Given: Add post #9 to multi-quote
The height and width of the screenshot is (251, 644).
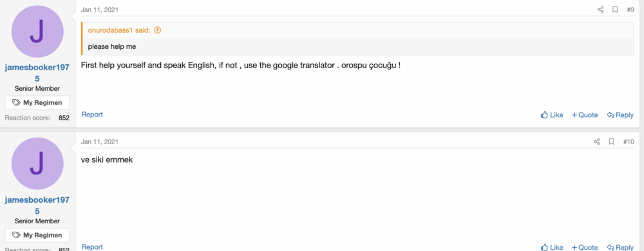Looking at the screenshot, I should [x=585, y=115].
